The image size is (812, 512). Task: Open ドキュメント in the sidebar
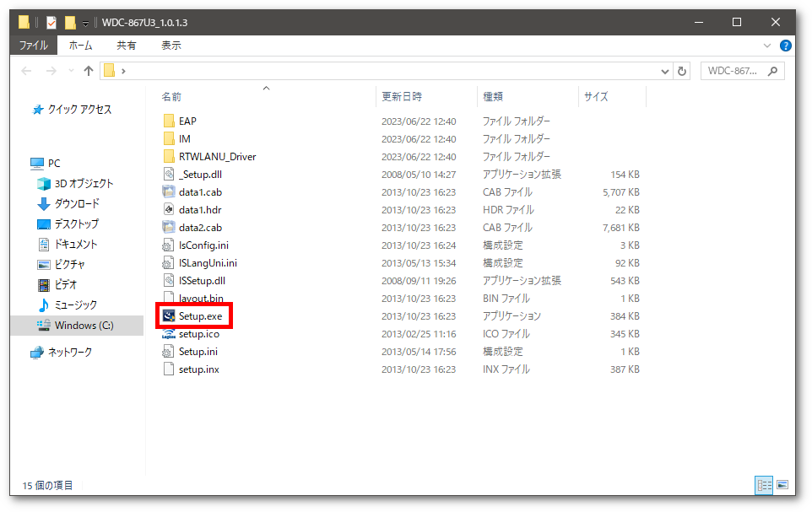[68, 244]
